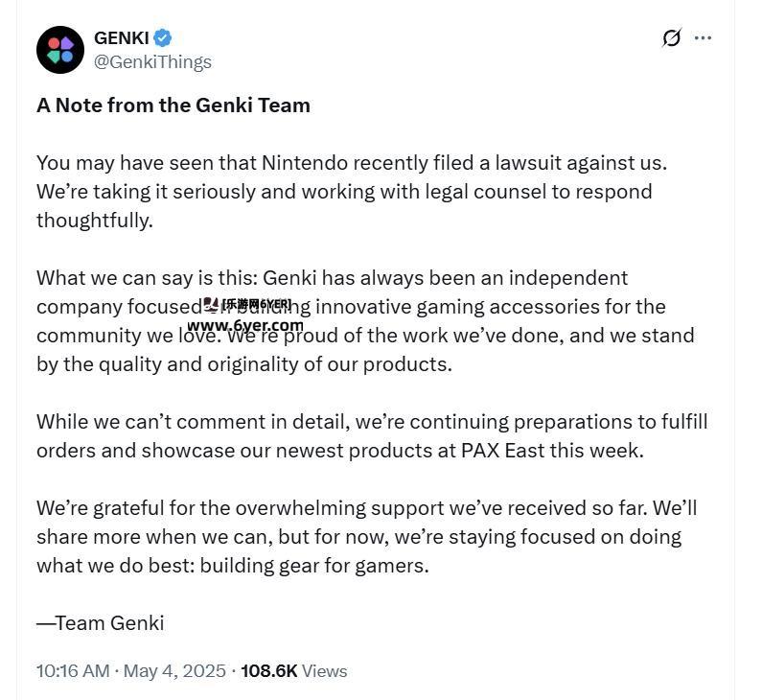Visit the @GenkiThings handle link
The height and width of the screenshot is (700, 762).
click(x=152, y=62)
